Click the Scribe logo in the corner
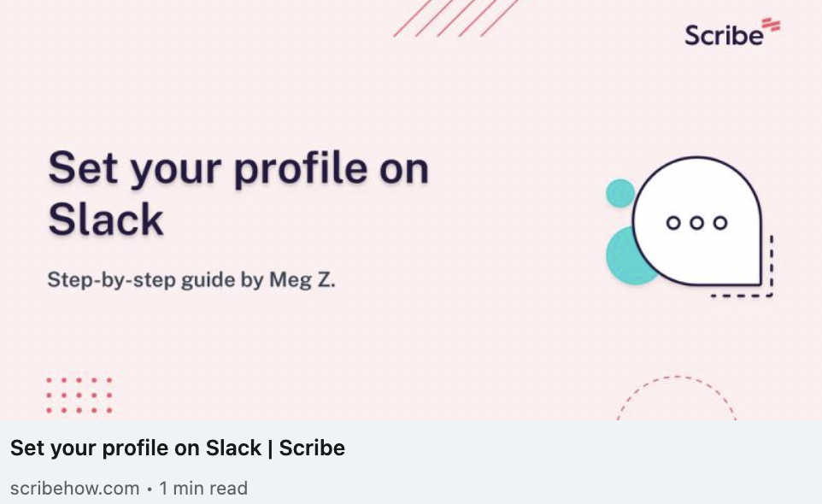This screenshot has width=822, height=504. pos(732,32)
